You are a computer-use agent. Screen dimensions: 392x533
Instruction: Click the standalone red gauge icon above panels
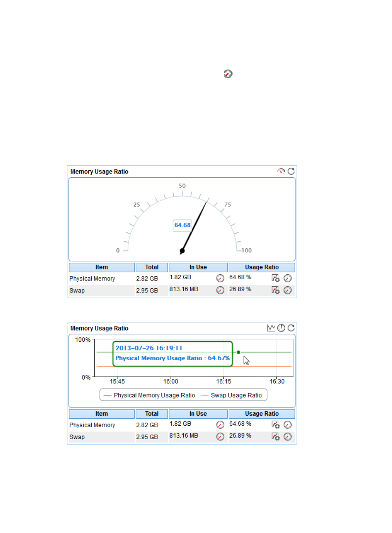[228, 74]
